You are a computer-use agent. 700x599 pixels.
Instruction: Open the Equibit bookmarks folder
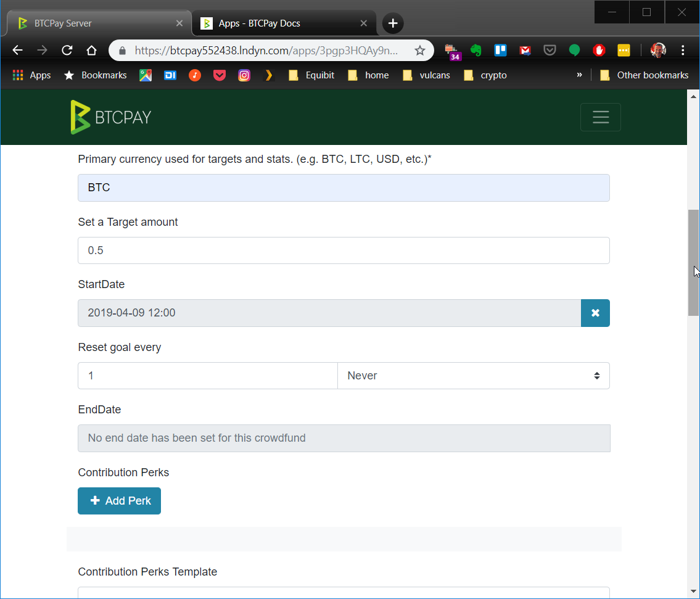pos(311,75)
